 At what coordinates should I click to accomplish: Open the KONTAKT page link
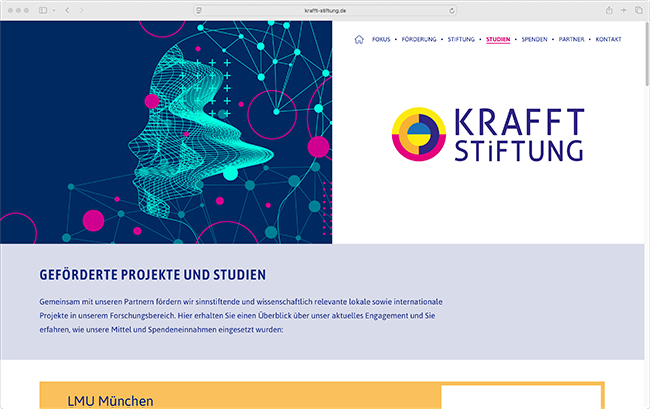pyautogui.click(x=608, y=39)
